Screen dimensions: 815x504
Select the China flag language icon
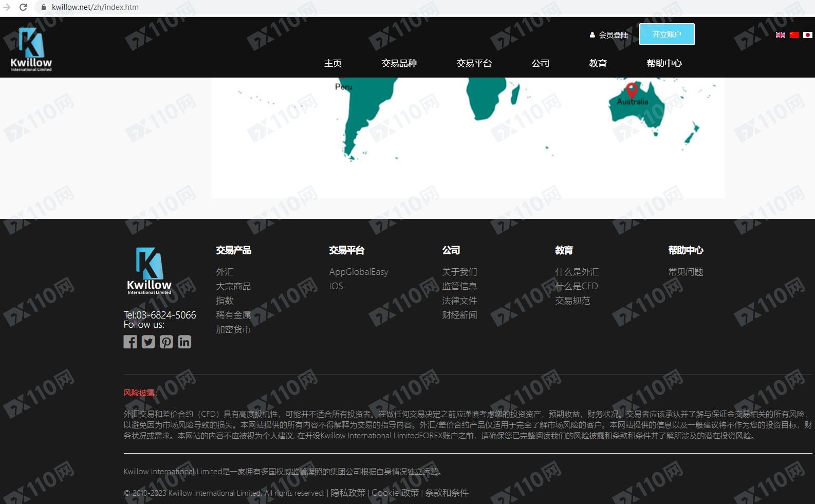(x=794, y=35)
